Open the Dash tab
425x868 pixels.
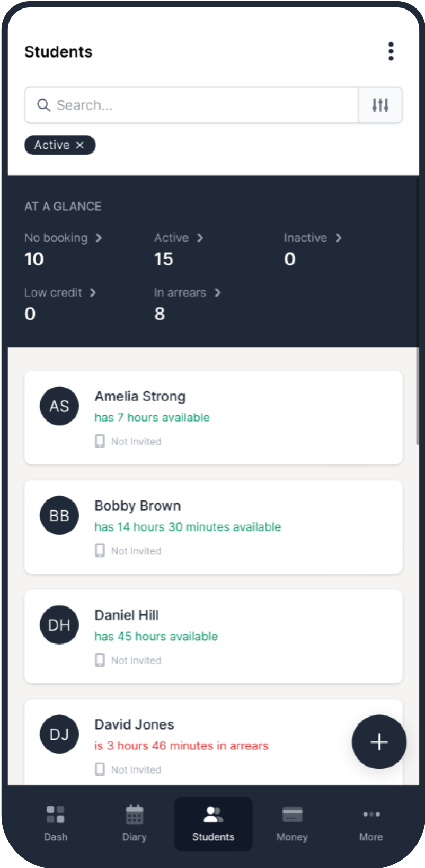56,824
